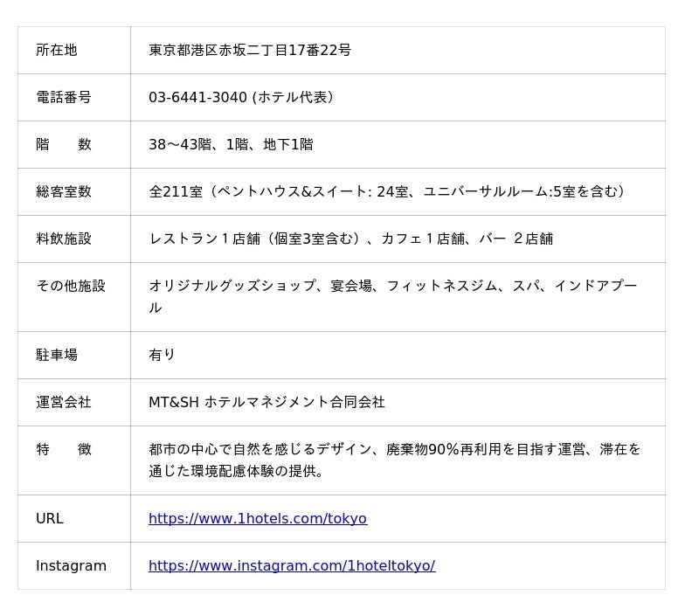Click the 駐車場 label

click(x=57, y=356)
